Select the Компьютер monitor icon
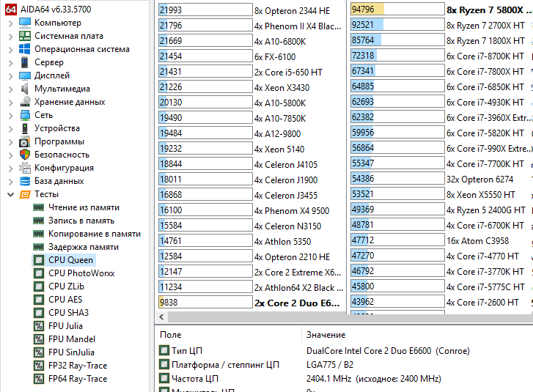533x392 pixels. coord(25,23)
